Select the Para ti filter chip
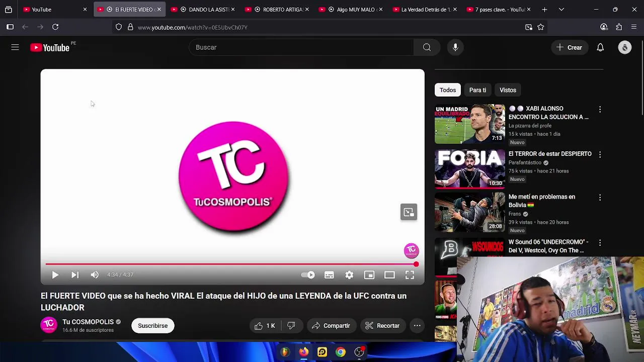This screenshot has height=362, width=644. tap(477, 90)
